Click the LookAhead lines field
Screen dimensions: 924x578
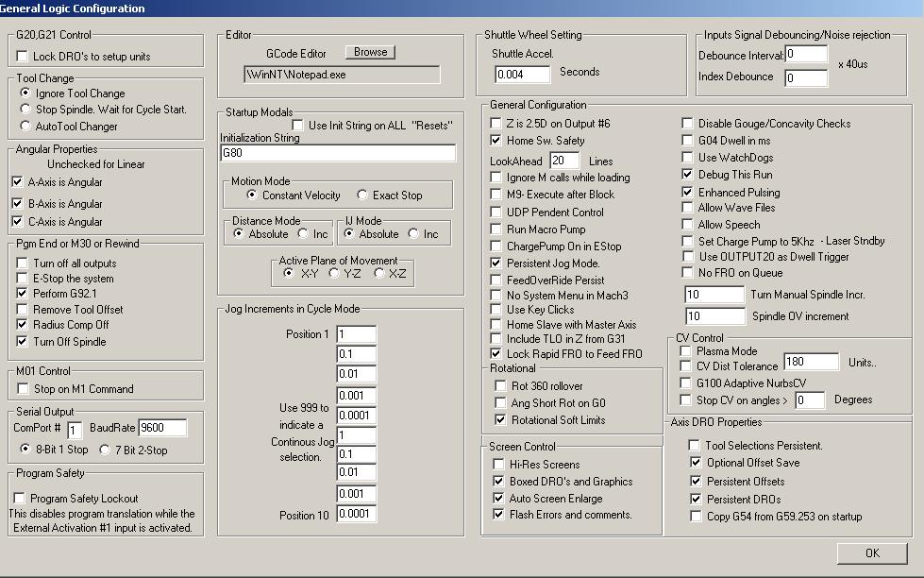pos(563,161)
